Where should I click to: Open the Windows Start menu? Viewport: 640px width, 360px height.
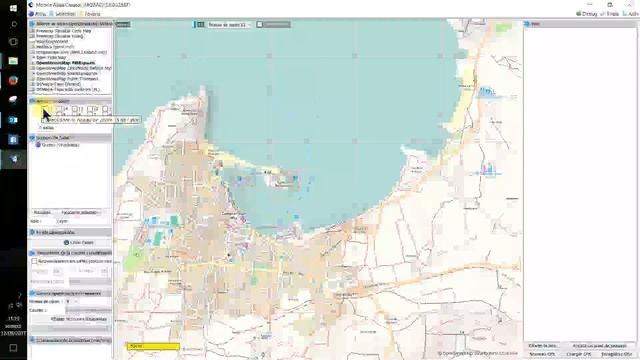13,8
